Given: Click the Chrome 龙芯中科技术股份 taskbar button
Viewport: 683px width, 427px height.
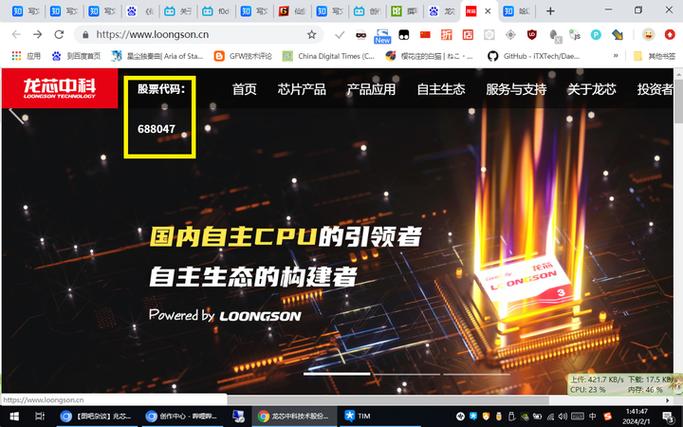Looking at the screenshot, I should [295, 417].
